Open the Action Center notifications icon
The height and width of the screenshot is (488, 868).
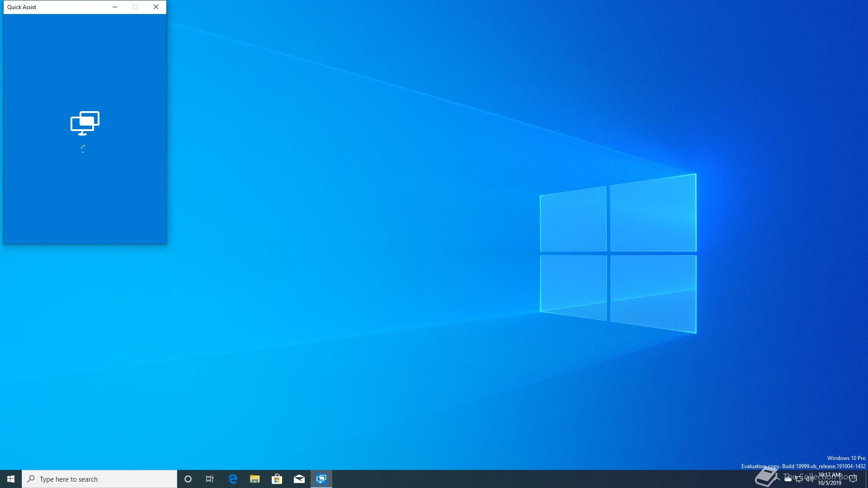pyautogui.click(x=853, y=479)
